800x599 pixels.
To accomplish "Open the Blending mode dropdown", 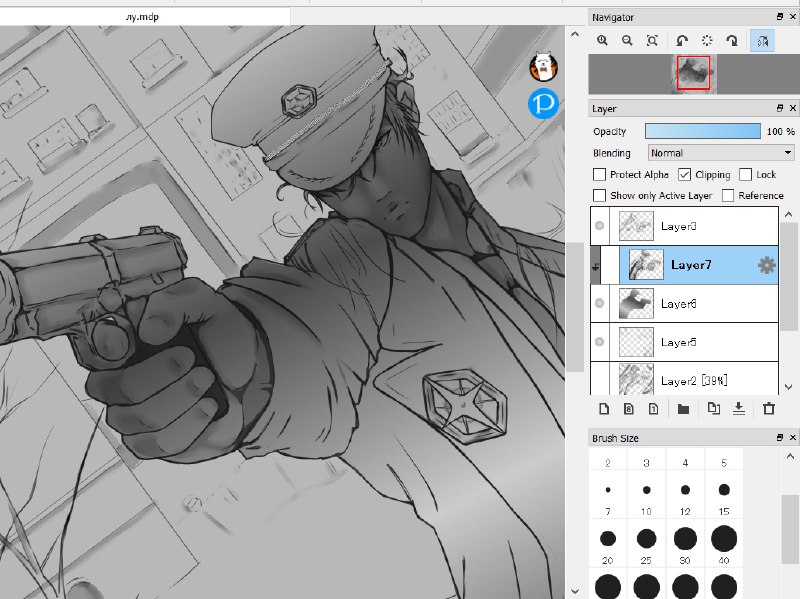I will [x=721, y=153].
